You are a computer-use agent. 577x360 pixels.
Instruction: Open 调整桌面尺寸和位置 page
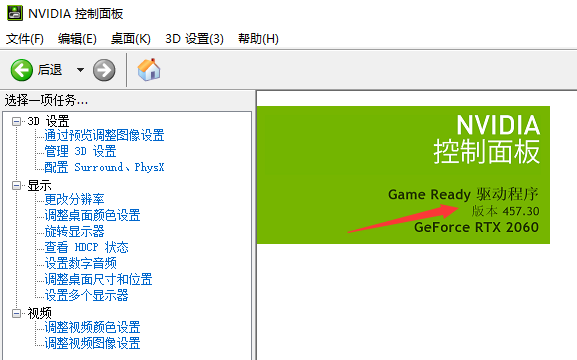[98, 279]
